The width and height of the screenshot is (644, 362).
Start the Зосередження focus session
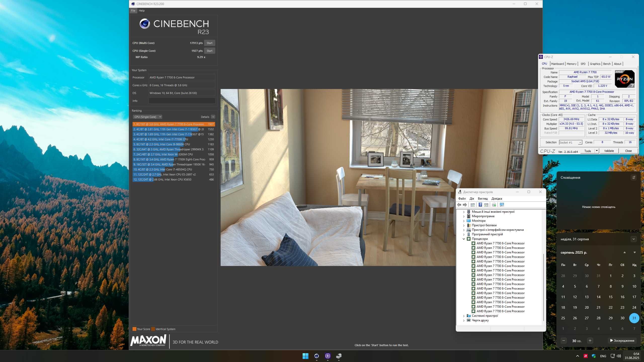click(622, 341)
